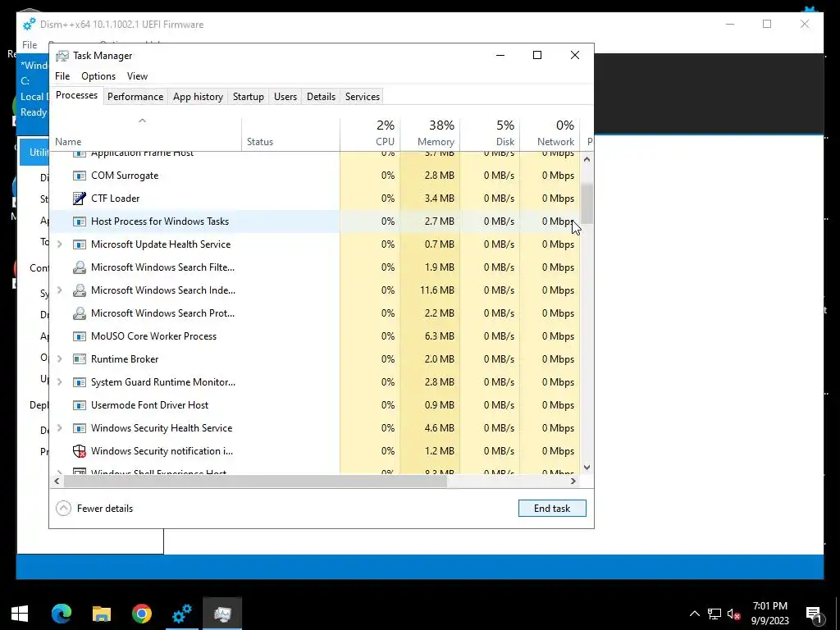
Task: Launch Google Chrome from the taskbar
Action: [141, 614]
